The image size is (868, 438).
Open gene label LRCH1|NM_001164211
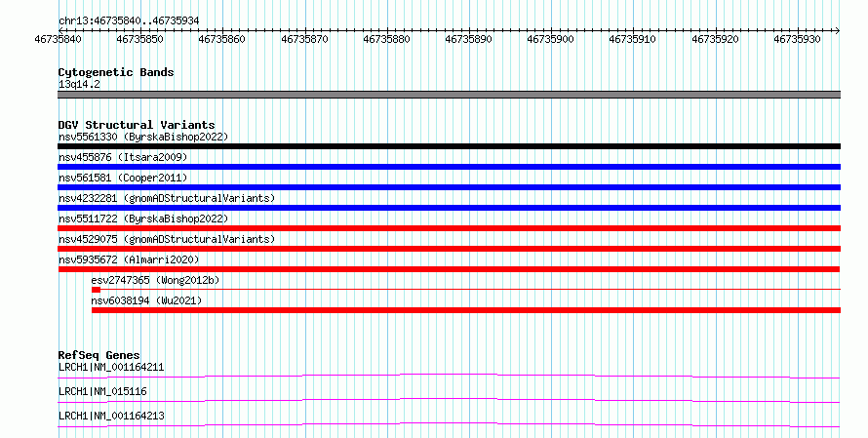[x=111, y=367]
